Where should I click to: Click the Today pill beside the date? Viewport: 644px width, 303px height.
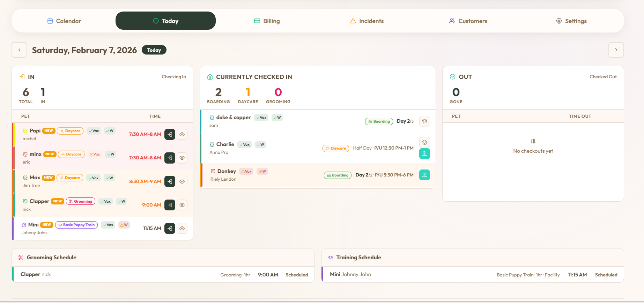coord(154,50)
